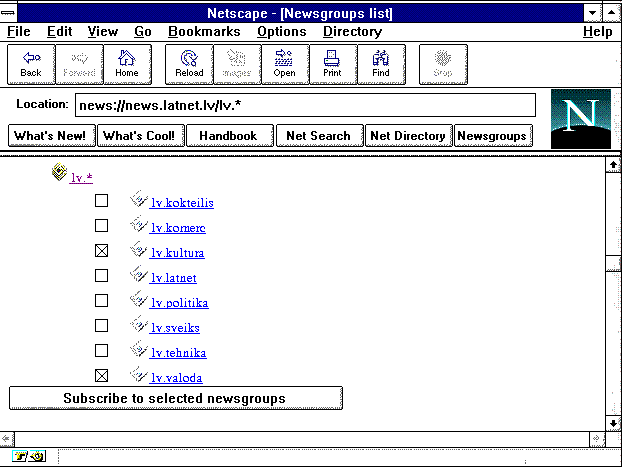
Task: Open the window control menu box
Action: 8,13
